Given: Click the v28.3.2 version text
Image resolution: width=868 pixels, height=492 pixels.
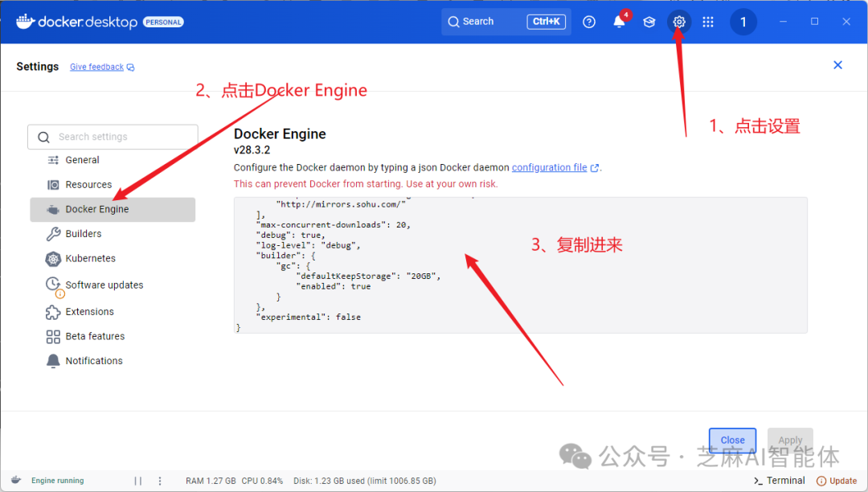Looking at the screenshot, I should point(252,150).
